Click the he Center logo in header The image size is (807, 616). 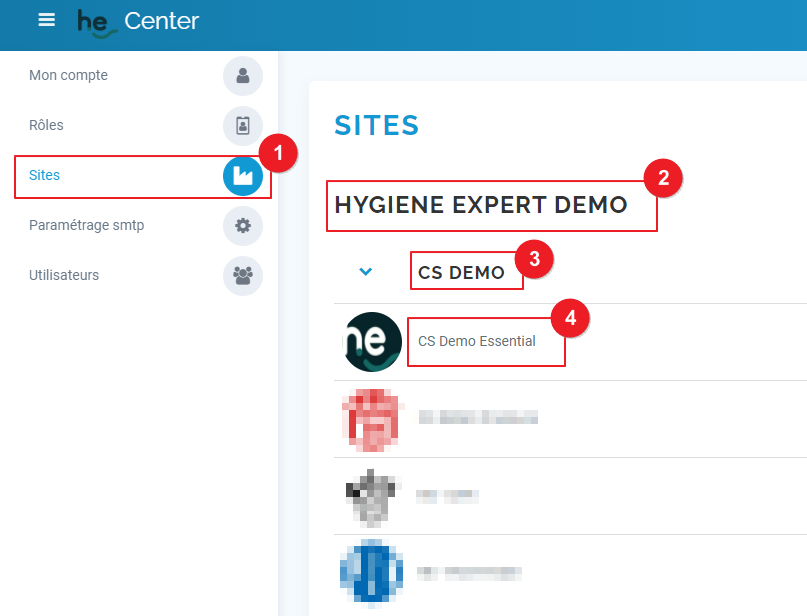tap(138, 21)
